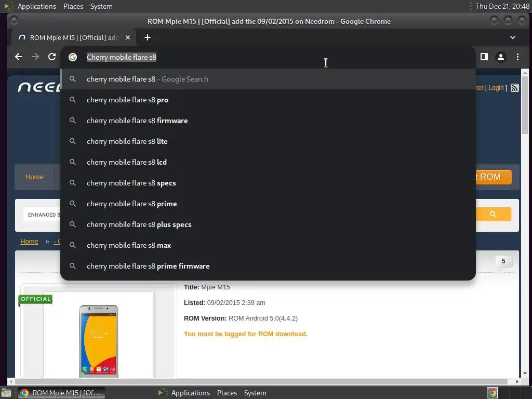The width and height of the screenshot is (532, 399).
Task: Expand the tab search chevron
Action: tap(513, 37)
